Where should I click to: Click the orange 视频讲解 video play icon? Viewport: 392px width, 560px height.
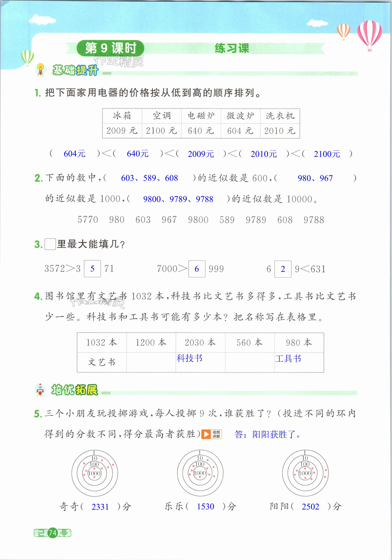tap(211, 434)
